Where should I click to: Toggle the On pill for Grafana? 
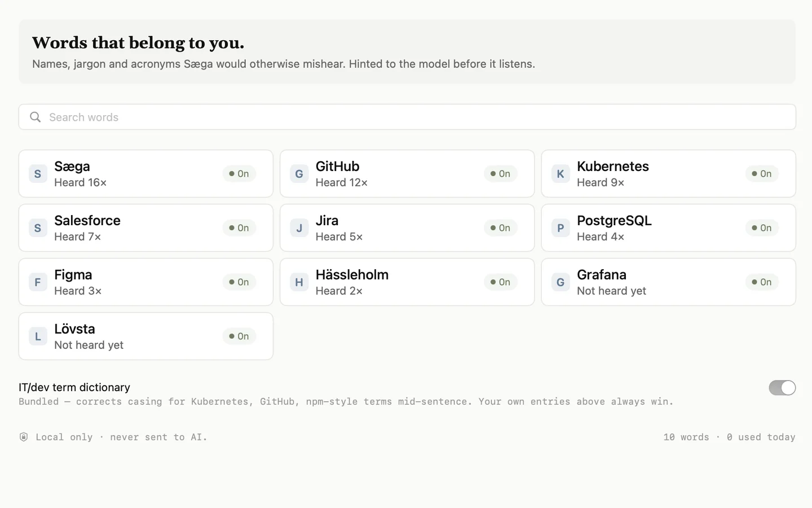click(x=762, y=282)
